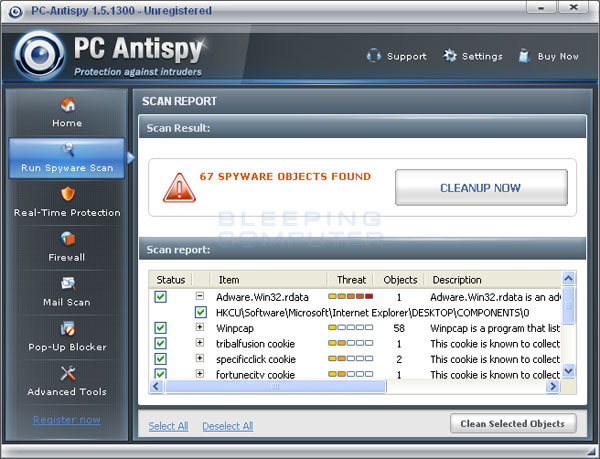Screen dimensions: 600x459
Task: Uncheck the fortunecity cookie checkbox
Action: (160, 373)
